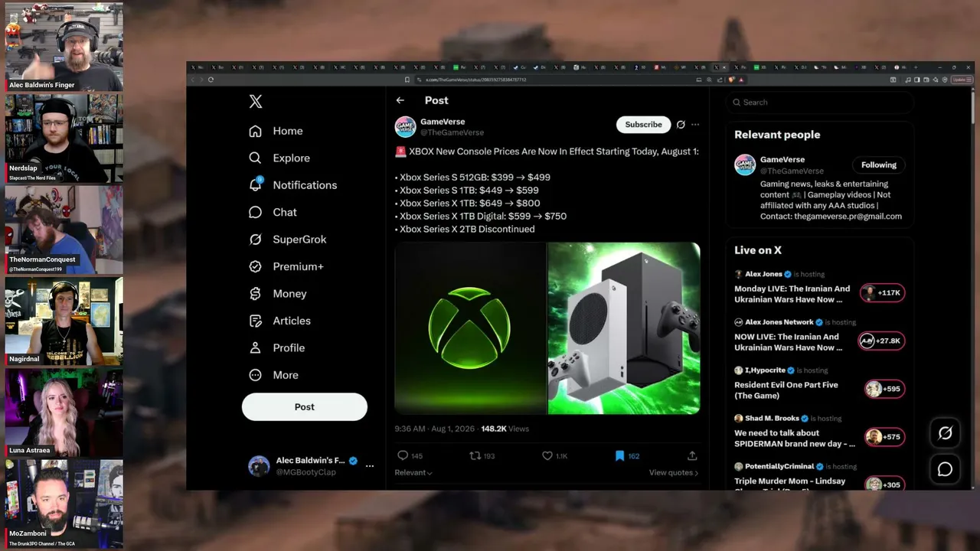Click Luna Astraea webcam feed
Image resolution: width=980 pixels, height=551 pixels.
pos(64,413)
